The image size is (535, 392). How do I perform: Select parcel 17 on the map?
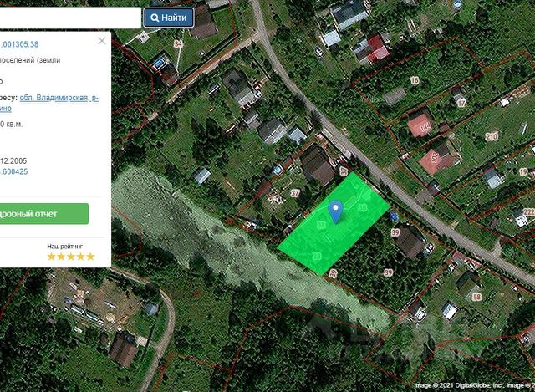coord(461,103)
